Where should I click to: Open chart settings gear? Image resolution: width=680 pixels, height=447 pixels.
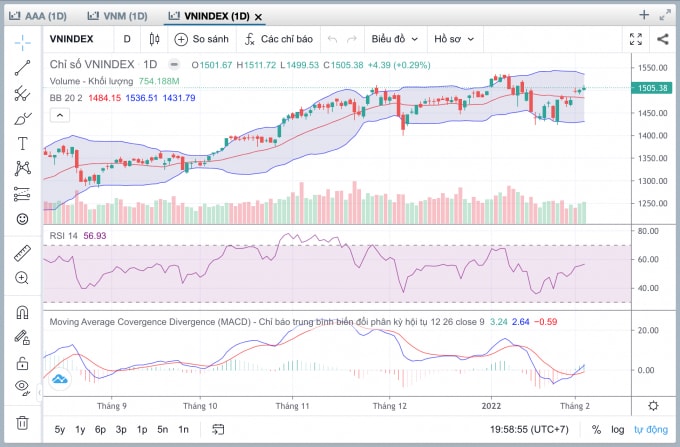(x=653, y=406)
